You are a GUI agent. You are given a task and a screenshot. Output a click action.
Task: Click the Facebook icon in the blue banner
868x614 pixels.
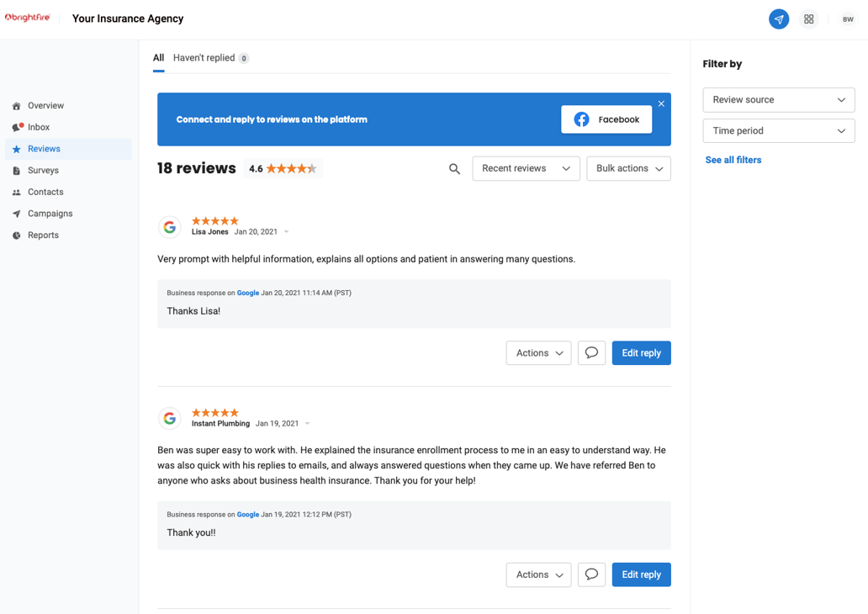[580, 119]
